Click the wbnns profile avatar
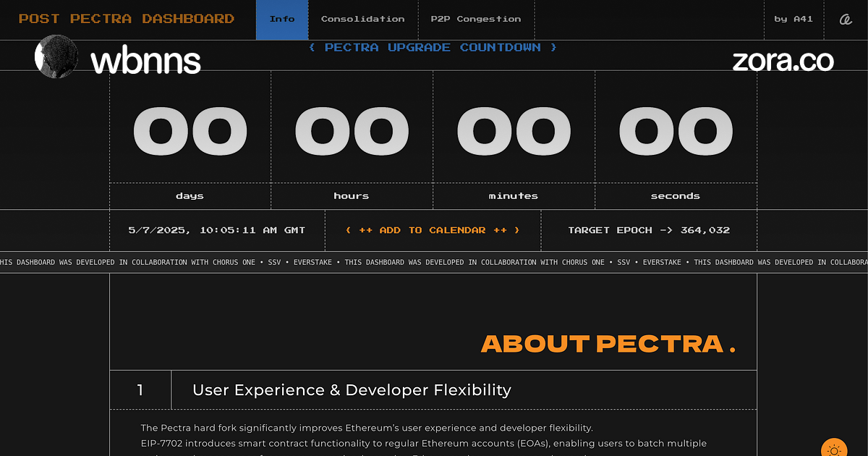 click(56, 57)
